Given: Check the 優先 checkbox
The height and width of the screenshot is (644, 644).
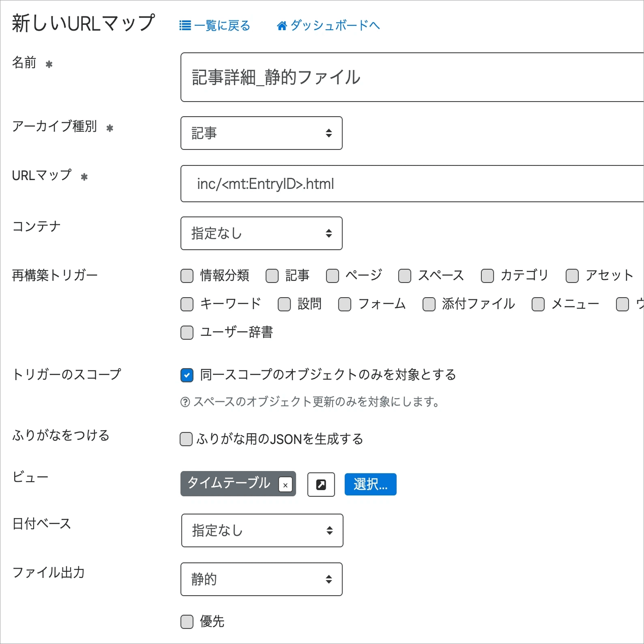Looking at the screenshot, I should [186, 622].
